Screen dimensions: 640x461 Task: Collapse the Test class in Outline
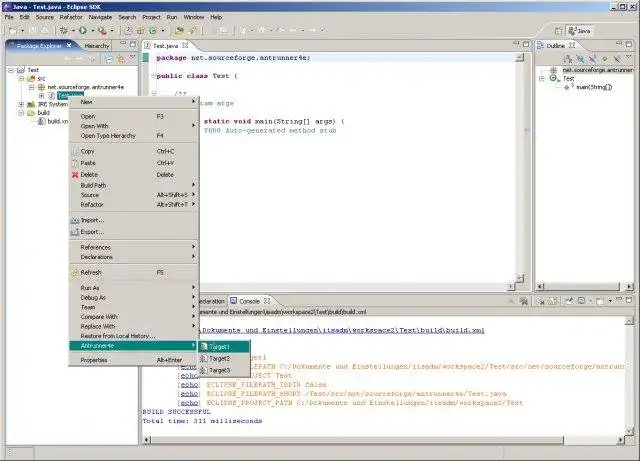click(x=542, y=78)
